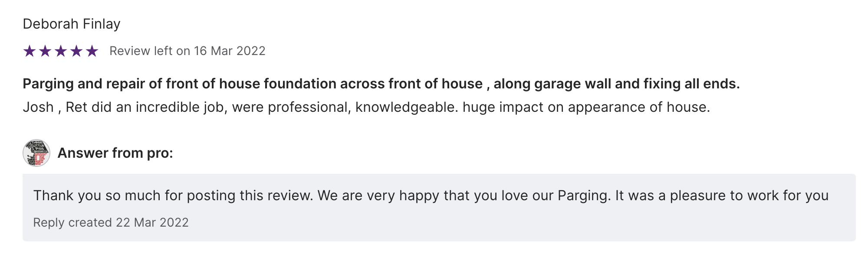Select the fifth rating star

[x=92, y=51]
